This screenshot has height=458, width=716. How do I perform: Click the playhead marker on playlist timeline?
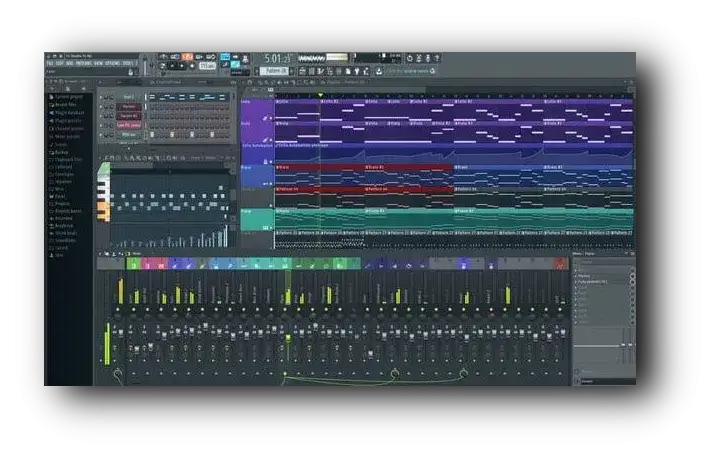[320, 95]
